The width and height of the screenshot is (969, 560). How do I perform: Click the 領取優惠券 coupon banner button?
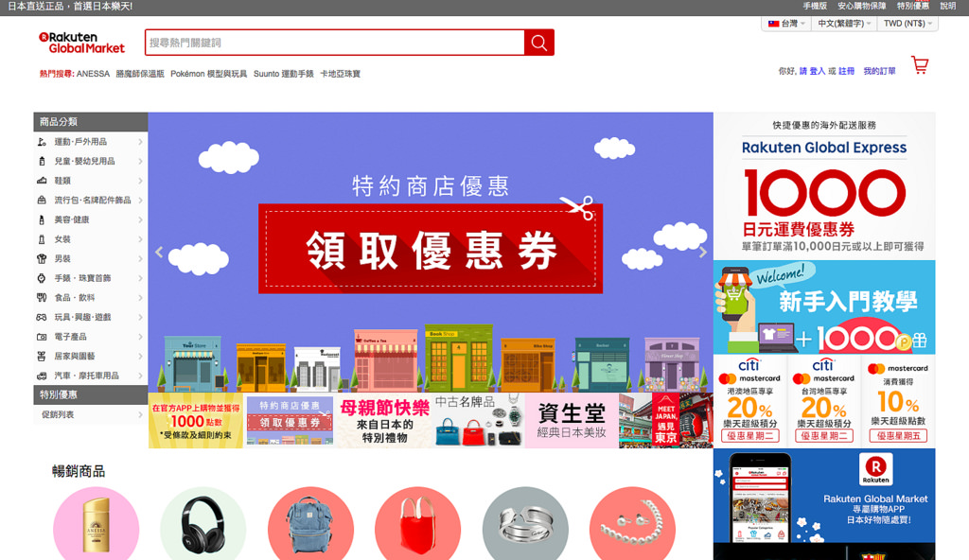coord(431,251)
